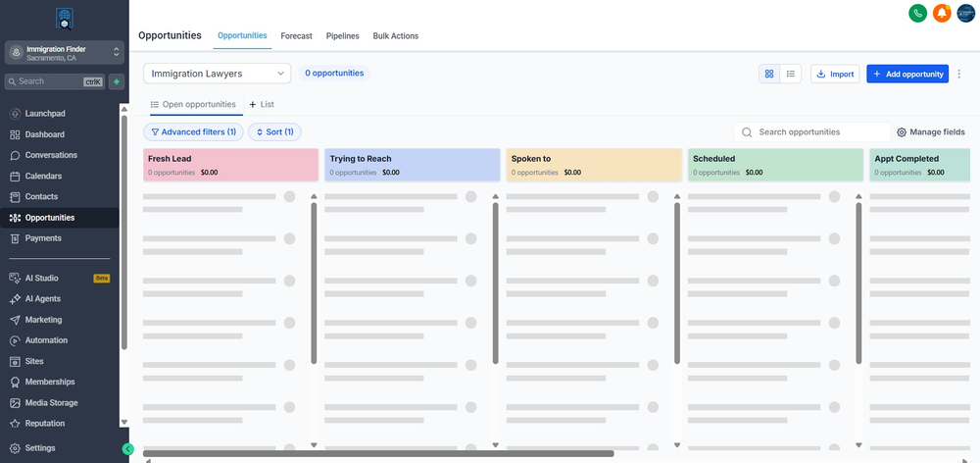Click the Immigration Finder logo icon
Screen dimensions: 980x463
tap(64, 19)
